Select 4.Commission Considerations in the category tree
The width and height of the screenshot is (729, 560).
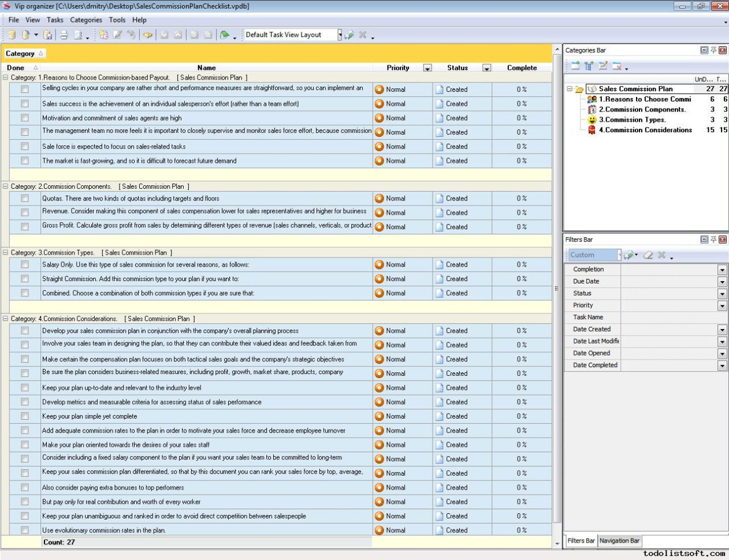(645, 130)
